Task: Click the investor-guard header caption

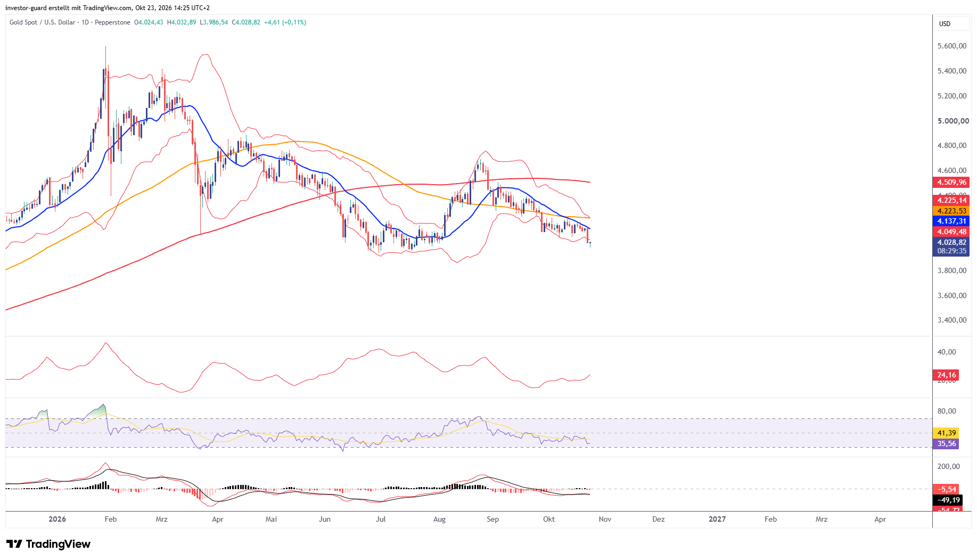Action: [108, 8]
